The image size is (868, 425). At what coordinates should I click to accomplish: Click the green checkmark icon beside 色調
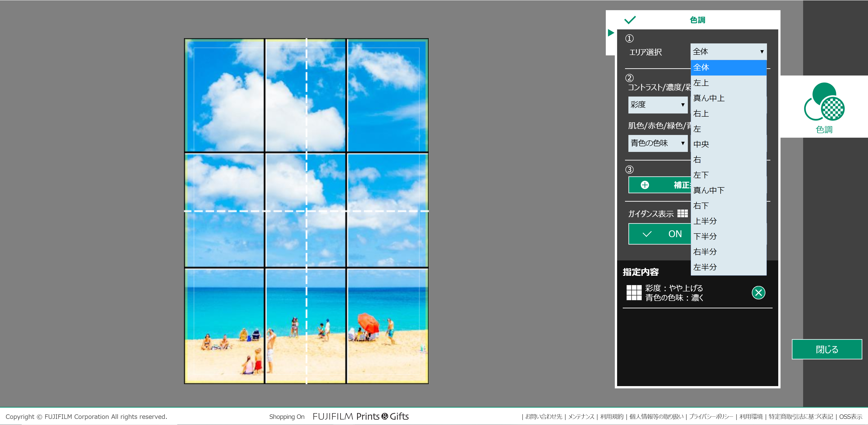click(630, 20)
